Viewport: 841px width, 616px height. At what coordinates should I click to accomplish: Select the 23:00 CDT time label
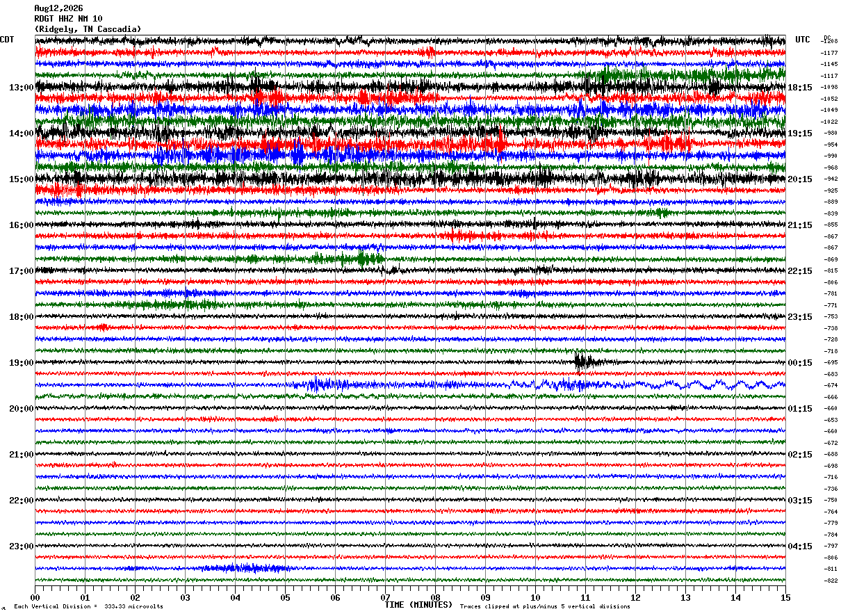coord(22,546)
